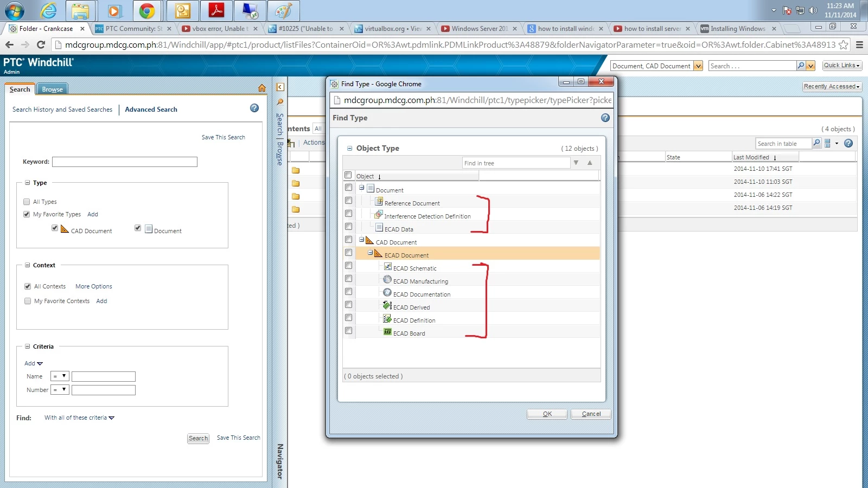Screen dimensions: 868x488
Task: Open Adobe Reader from taskbar
Action: tap(216, 11)
